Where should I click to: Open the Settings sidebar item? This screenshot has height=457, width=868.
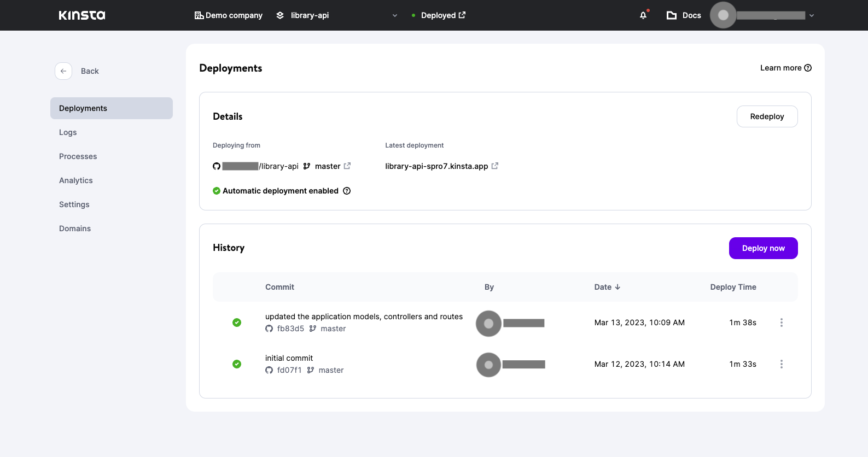pyautogui.click(x=74, y=204)
